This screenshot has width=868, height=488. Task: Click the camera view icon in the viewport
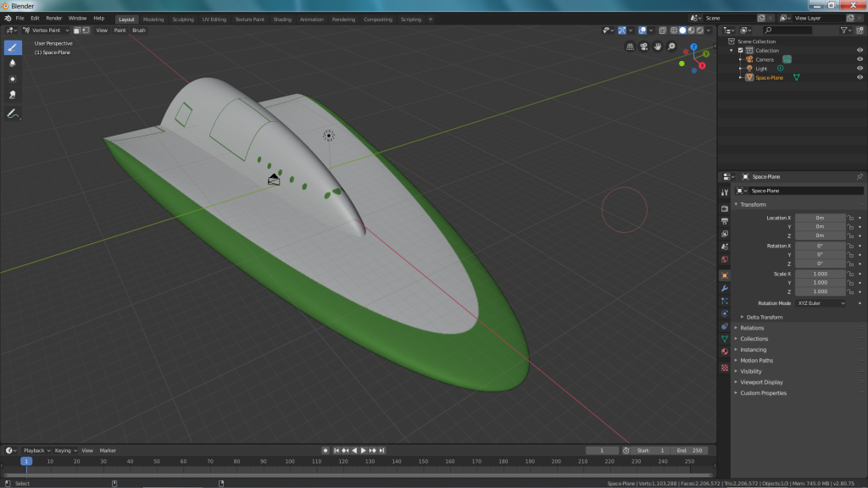pyautogui.click(x=644, y=47)
